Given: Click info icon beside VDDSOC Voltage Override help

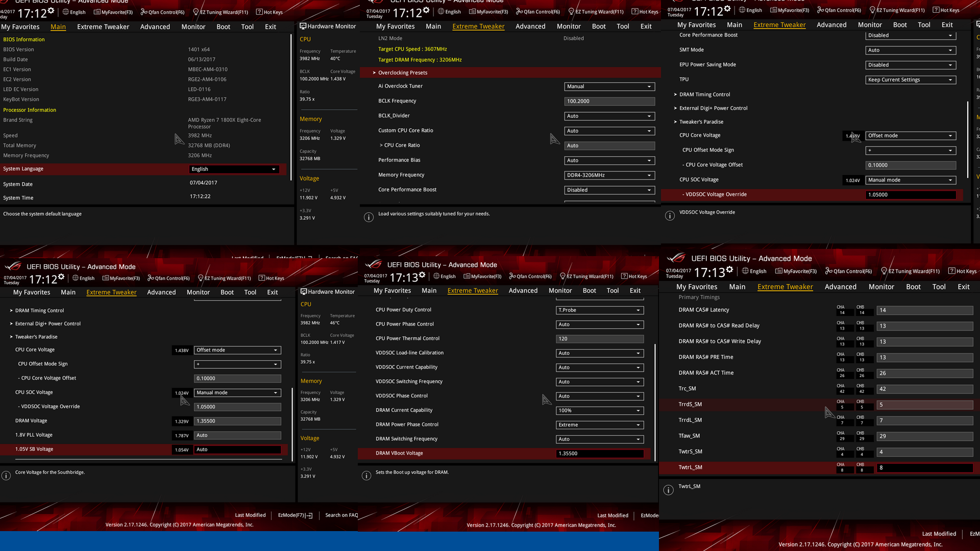Looking at the screenshot, I should 670,216.
